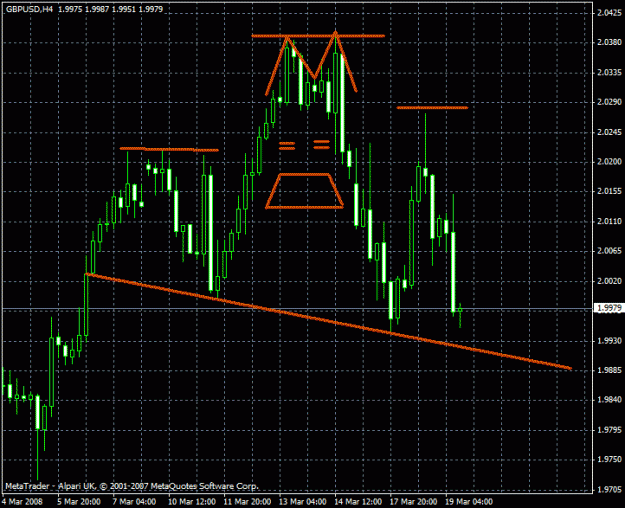Click the 2.0110 price axis label
Viewport: 625px width, 508px height.
click(609, 221)
